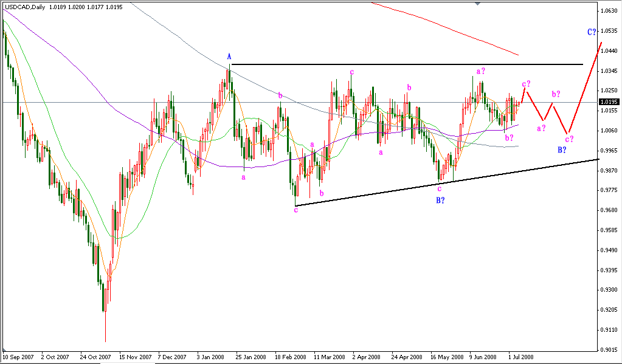Select the pink 'c' label above the March 2008 high
622x364 pixels.
[351, 72]
